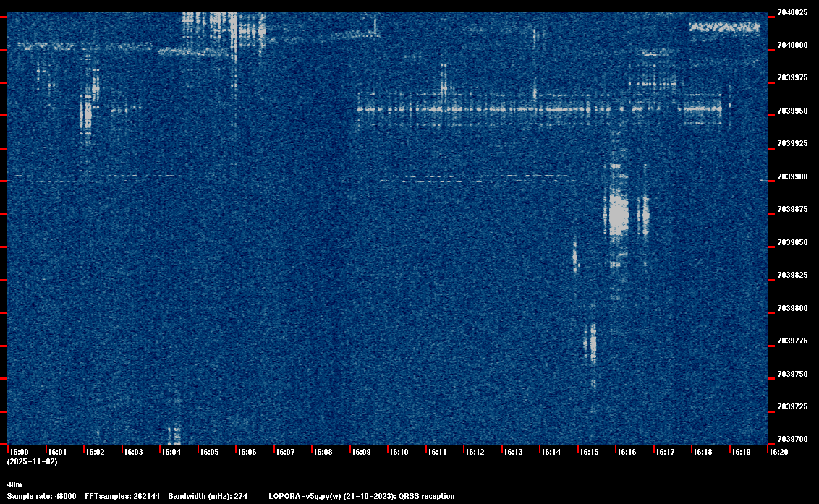Click the 7039700 frequency label
Viewport: 819px width, 504px height.
click(x=792, y=439)
